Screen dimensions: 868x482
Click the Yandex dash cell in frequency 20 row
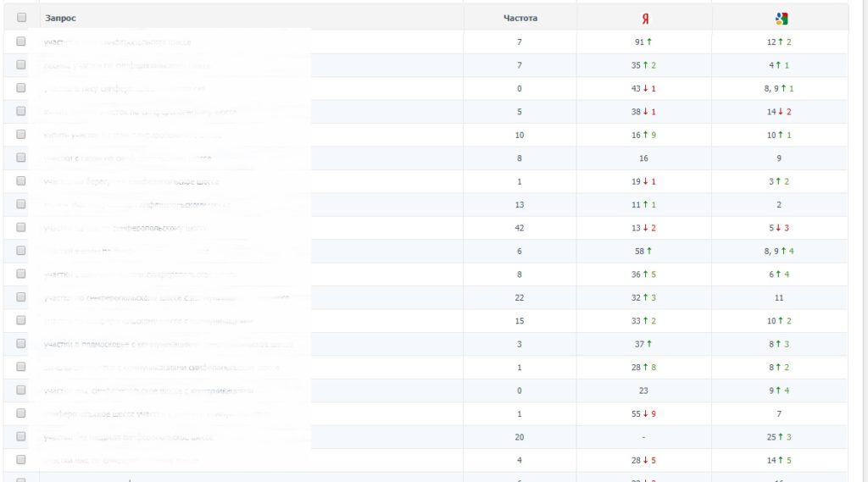point(643,437)
